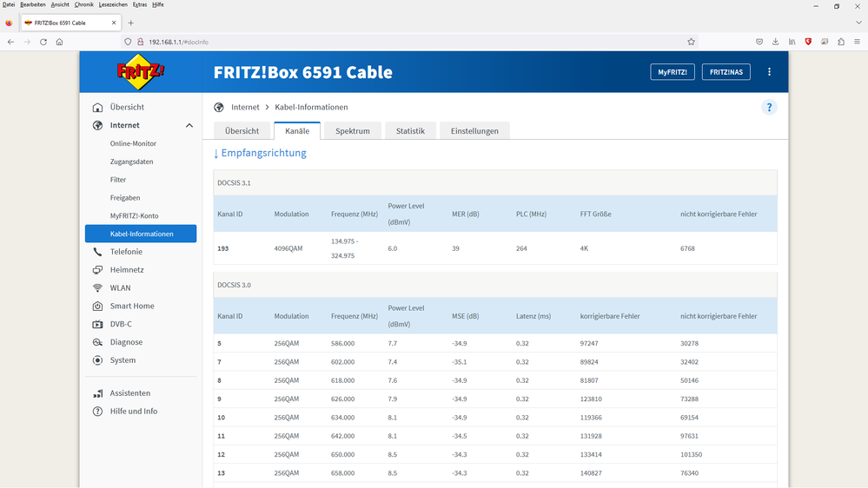Collapse the Internet menu chevron
Viewport: 868px width, 488px height.
click(189, 126)
